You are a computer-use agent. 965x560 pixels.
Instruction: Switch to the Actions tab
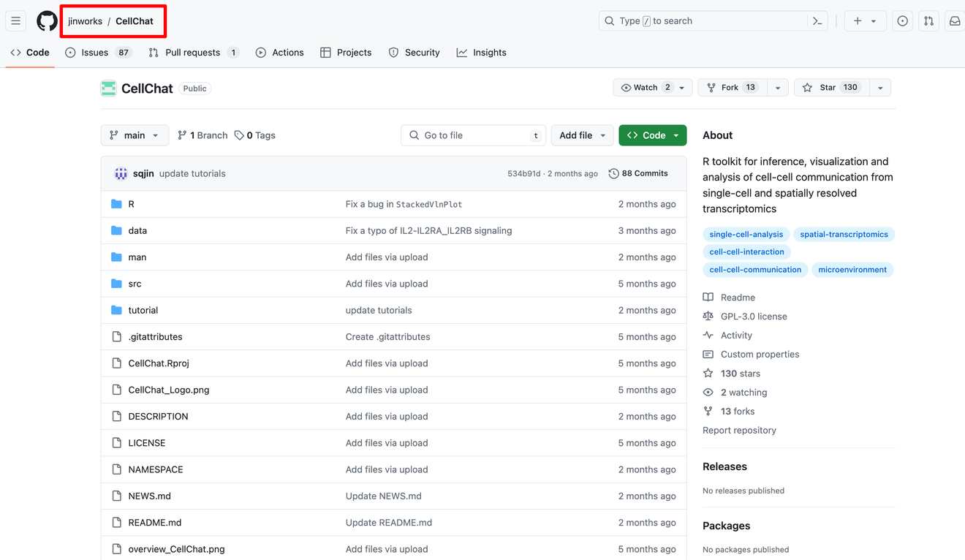[280, 53]
